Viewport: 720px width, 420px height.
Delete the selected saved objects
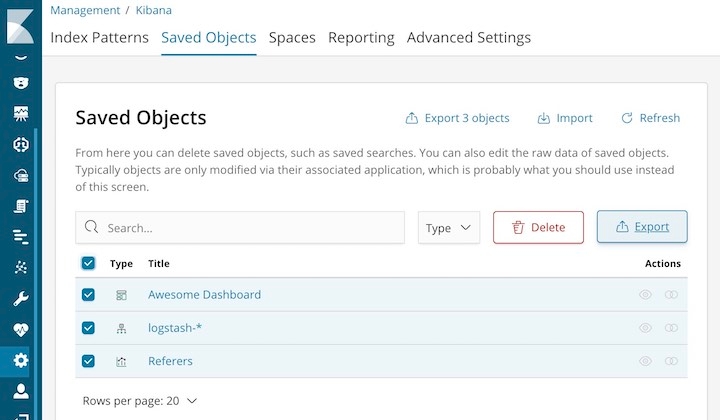(538, 228)
